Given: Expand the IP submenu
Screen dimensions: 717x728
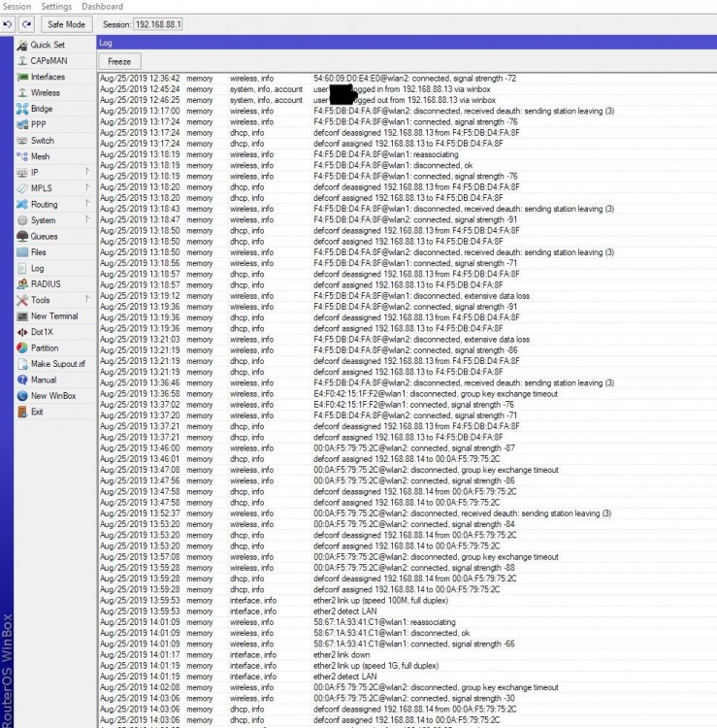Looking at the screenshot, I should tap(35, 172).
